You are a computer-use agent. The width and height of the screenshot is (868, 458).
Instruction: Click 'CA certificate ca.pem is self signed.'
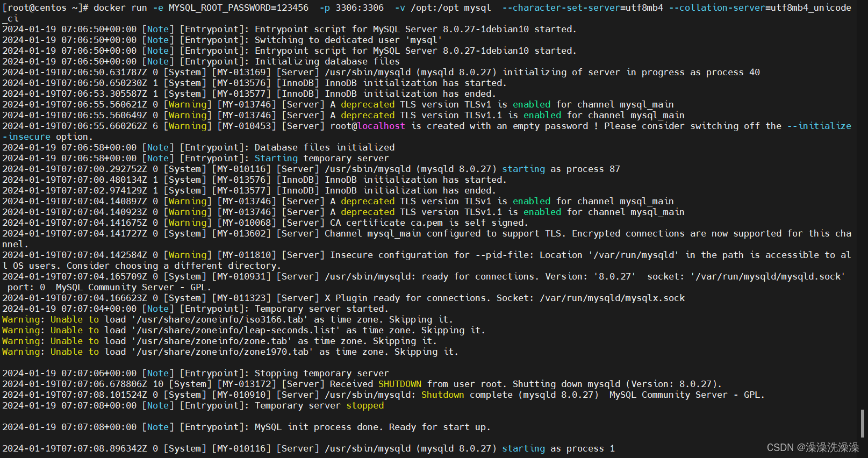429,223
